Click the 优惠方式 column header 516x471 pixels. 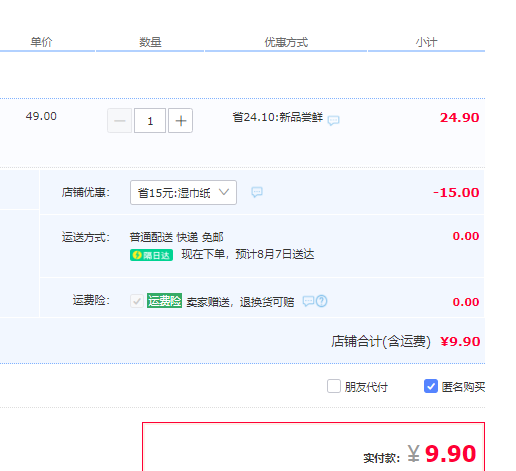click(x=286, y=42)
